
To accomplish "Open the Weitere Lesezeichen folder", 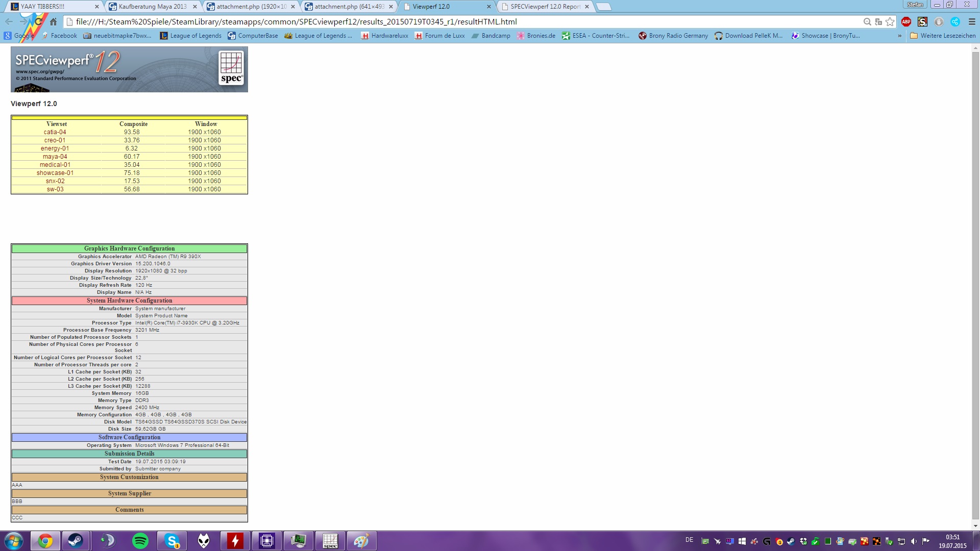I will pyautogui.click(x=943, y=36).
